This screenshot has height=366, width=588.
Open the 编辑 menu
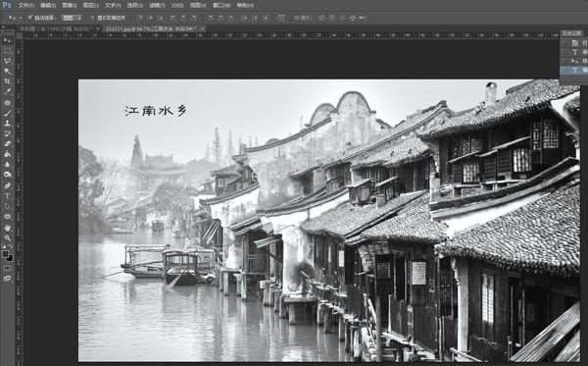coord(48,5)
